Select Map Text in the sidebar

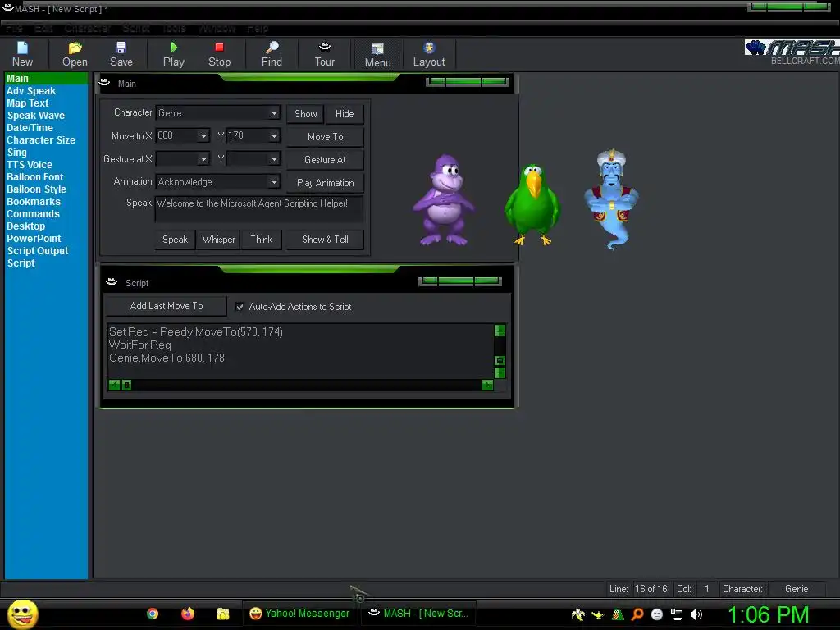pyautogui.click(x=27, y=103)
